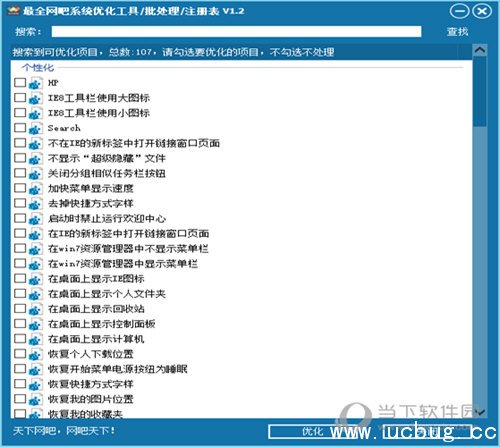
Task: Tick 在桌面上显示计算机 checkbox
Action: coord(20,338)
